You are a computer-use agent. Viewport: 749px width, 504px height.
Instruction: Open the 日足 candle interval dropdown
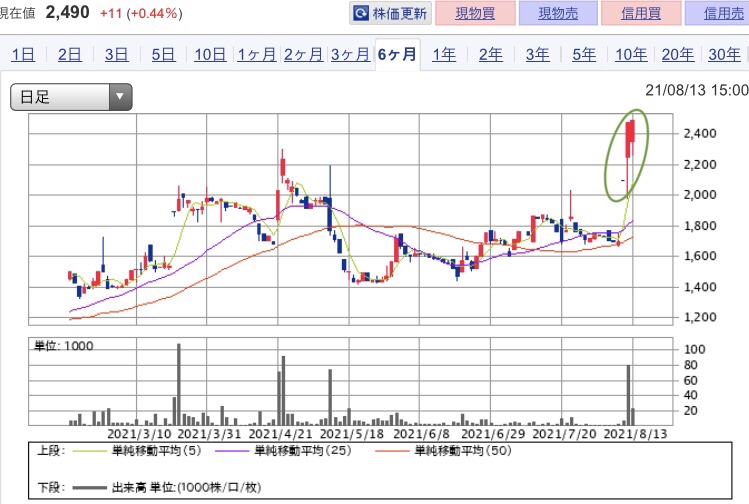pos(71,97)
